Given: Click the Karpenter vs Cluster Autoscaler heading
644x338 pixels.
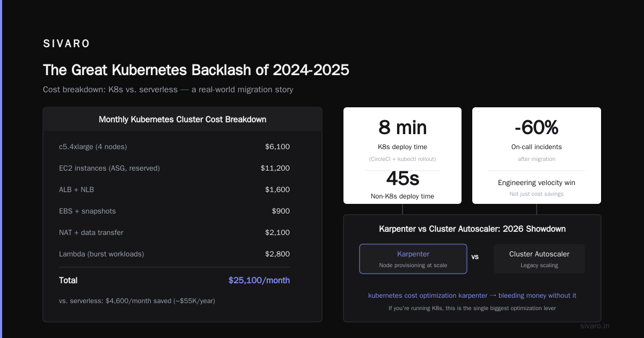Looking at the screenshot, I should [472, 229].
